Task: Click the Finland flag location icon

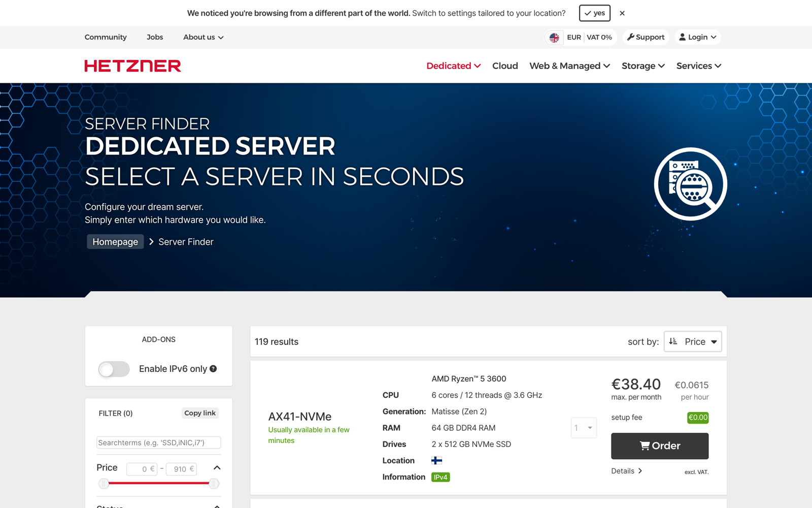Action: coord(437,460)
